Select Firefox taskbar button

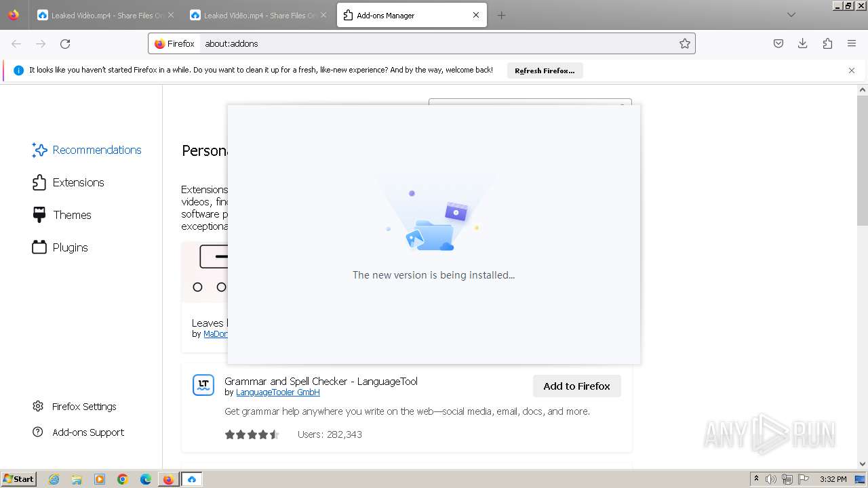point(168,479)
